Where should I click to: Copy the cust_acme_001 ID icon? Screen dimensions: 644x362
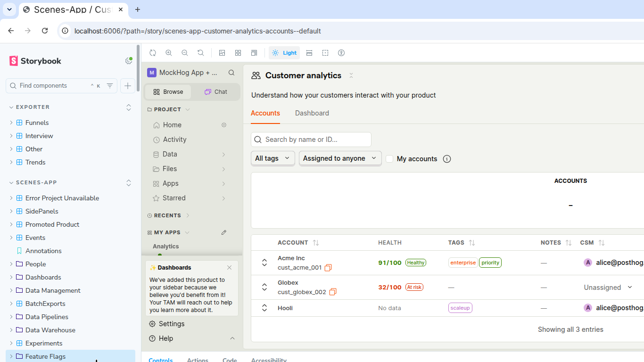(328, 268)
